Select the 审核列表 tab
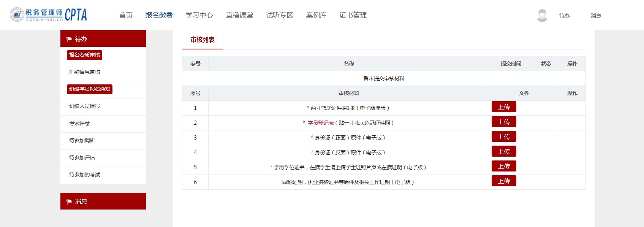 coord(203,40)
